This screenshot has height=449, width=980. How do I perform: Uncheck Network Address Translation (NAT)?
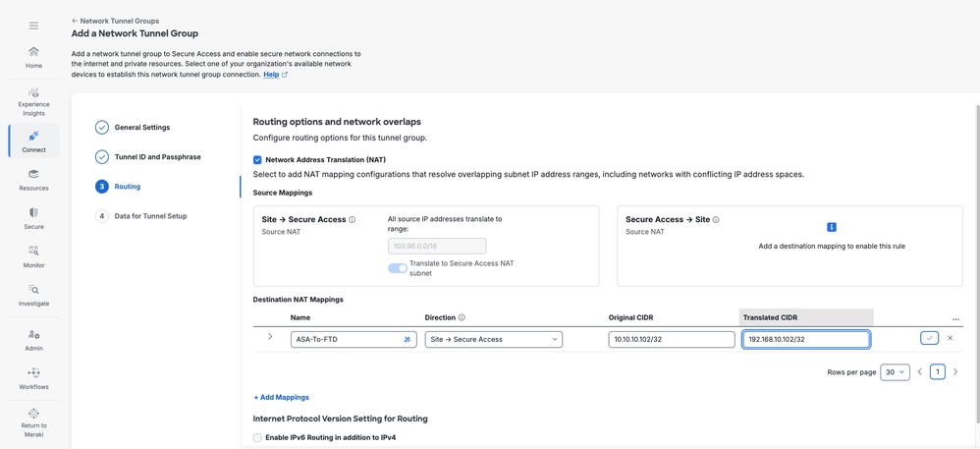(257, 159)
